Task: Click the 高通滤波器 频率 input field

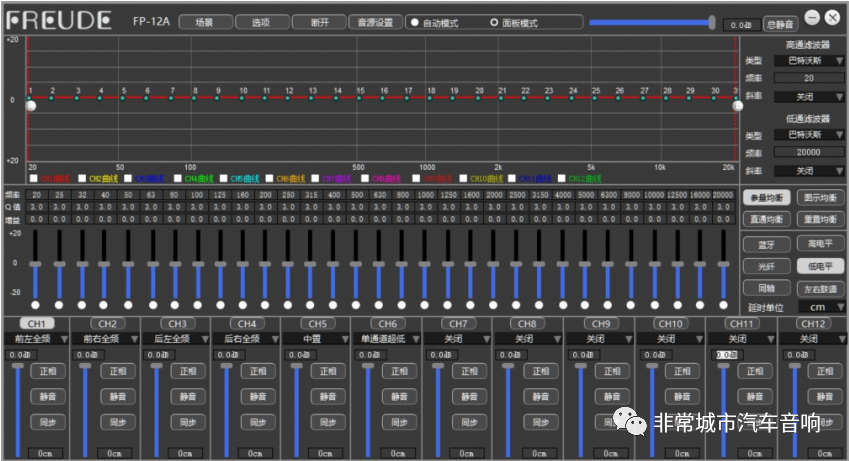Action: coord(809,78)
